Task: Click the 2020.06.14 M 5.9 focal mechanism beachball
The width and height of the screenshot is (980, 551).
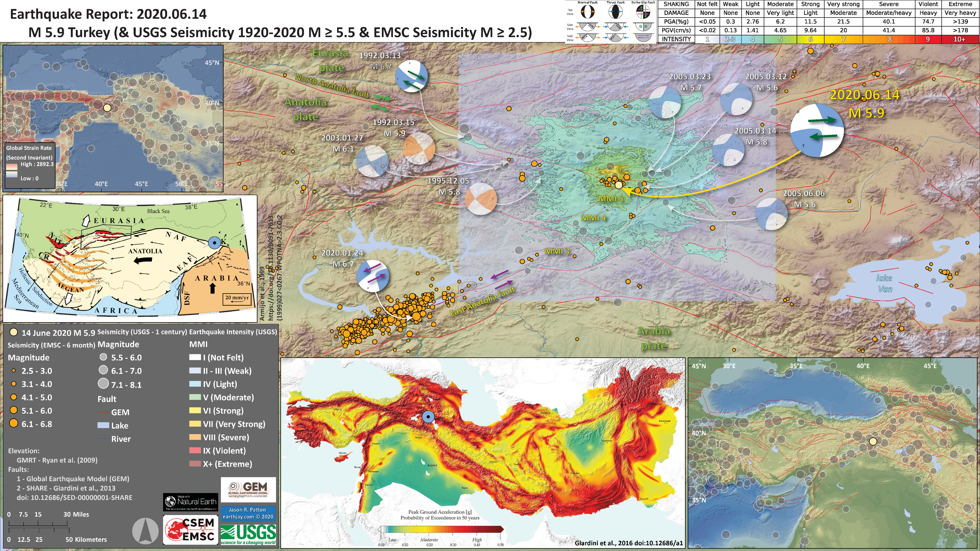Action: 817,130
